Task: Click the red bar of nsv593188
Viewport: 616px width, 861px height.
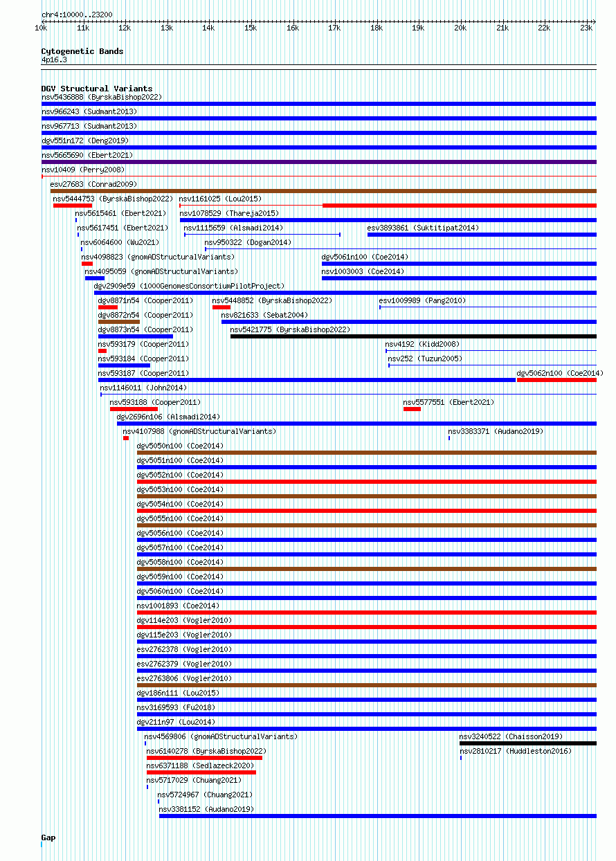Action: click(134, 409)
